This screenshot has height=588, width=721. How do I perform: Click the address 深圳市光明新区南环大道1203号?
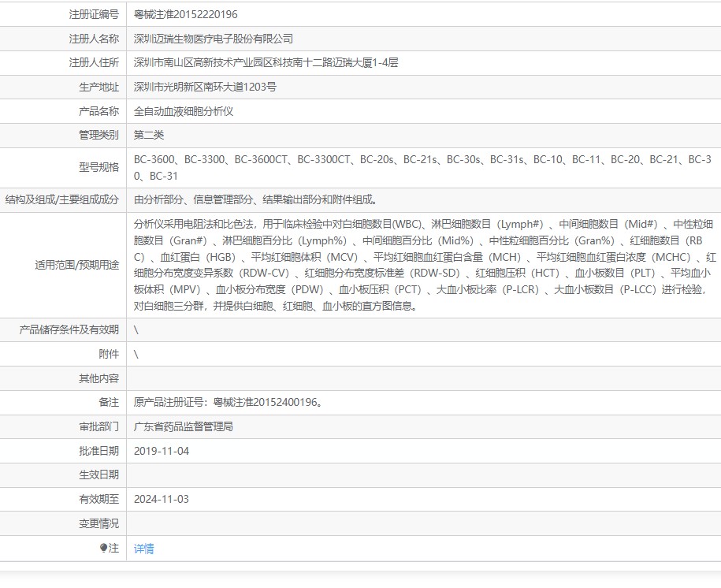click(x=205, y=87)
